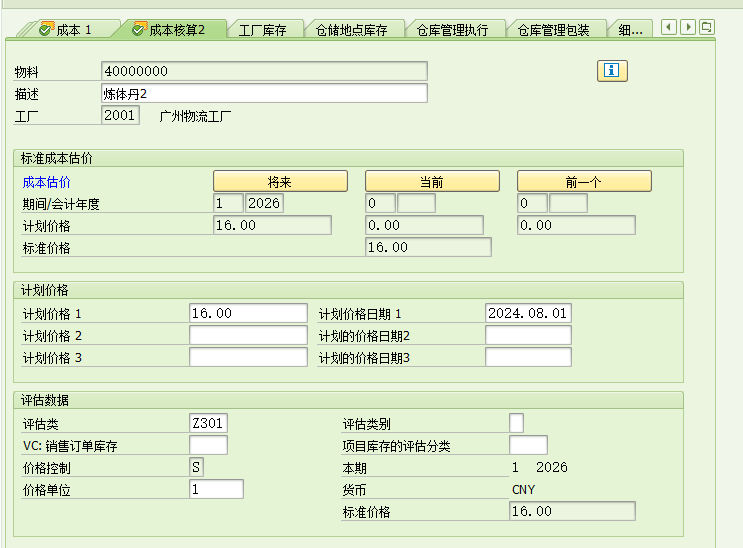This screenshot has width=743, height=548.
Task: Select the 价格单位 input field
Action: [216, 489]
